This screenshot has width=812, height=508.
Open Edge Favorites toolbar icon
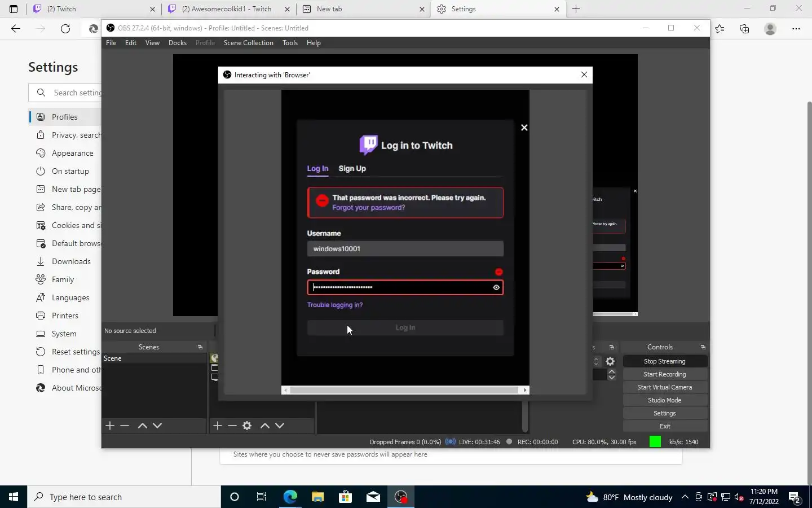click(720, 29)
